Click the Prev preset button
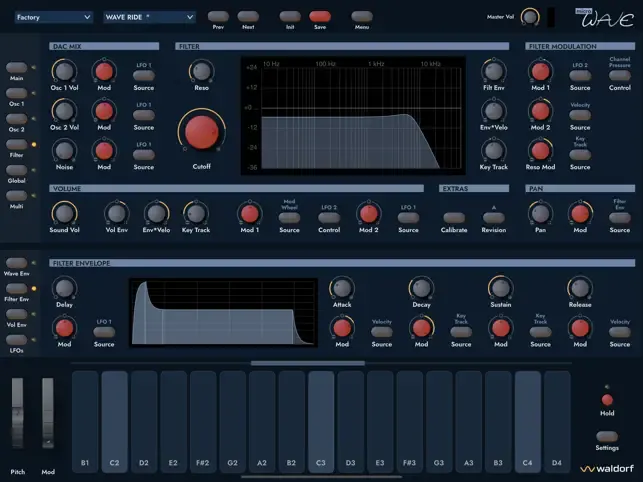 click(x=218, y=17)
